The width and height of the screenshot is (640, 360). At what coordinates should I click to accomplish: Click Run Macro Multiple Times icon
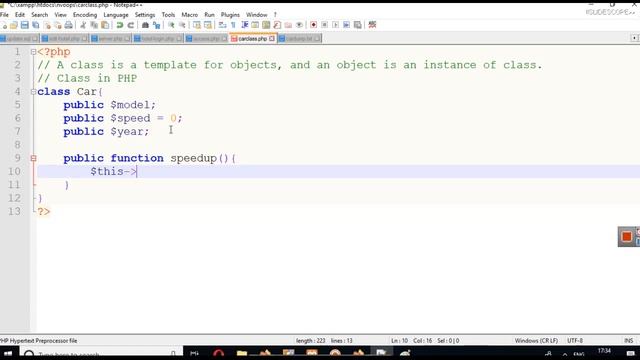tap(346, 25)
